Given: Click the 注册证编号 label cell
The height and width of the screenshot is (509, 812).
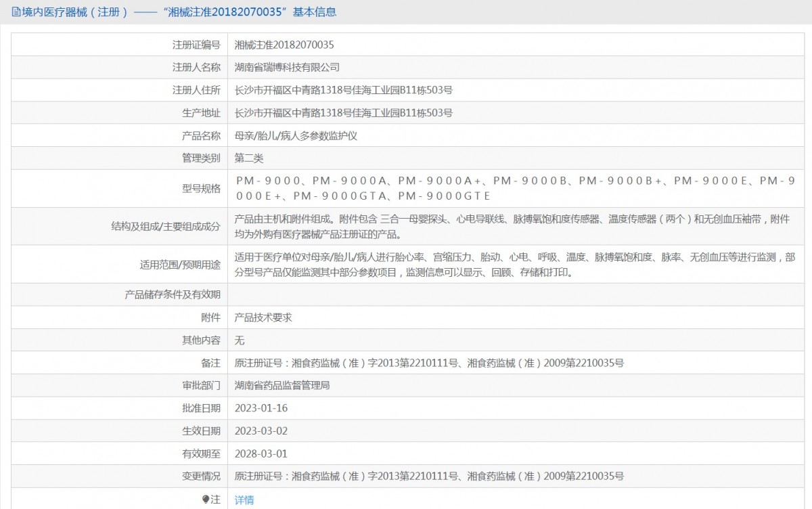Looking at the screenshot, I should coord(120,45).
